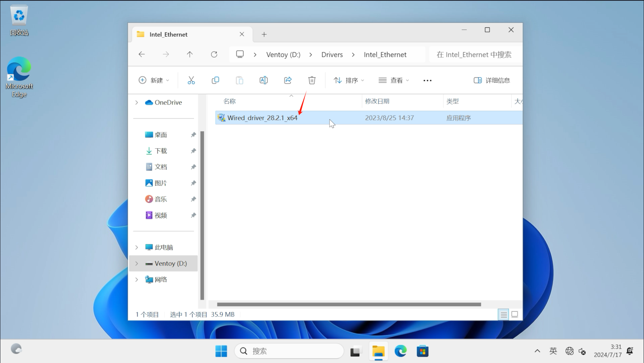Expand the Ventoy (D:) tree node
This screenshot has width=644, height=363.
click(x=137, y=263)
